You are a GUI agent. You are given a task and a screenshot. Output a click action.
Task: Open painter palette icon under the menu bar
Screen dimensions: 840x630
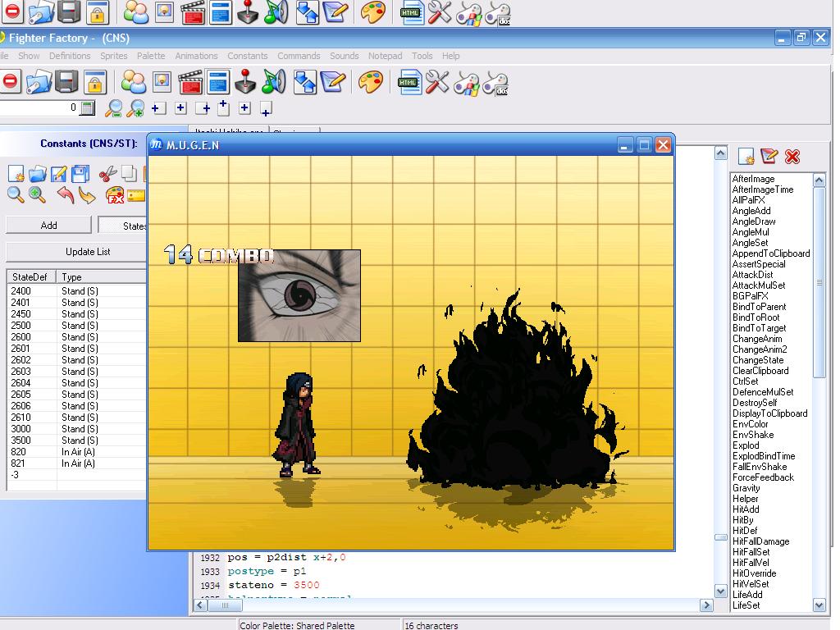pos(371,82)
